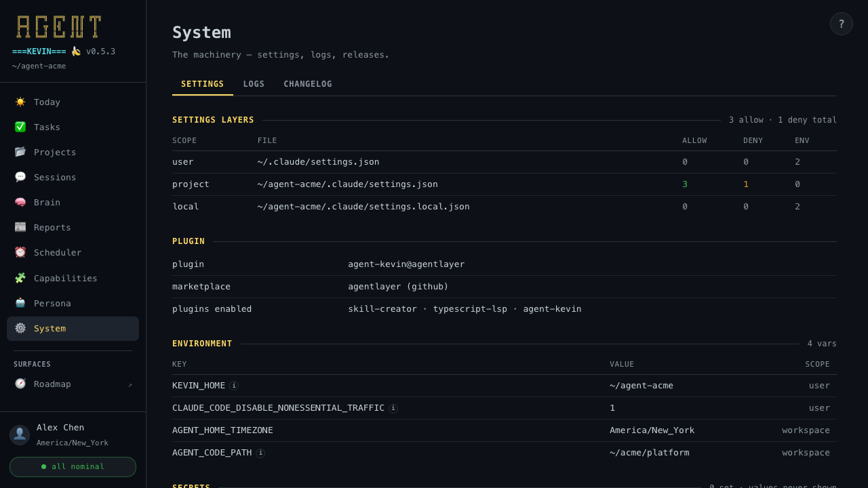Click the speech bubble Sessions icon
The height and width of the screenshot is (488, 868).
point(20,177)
